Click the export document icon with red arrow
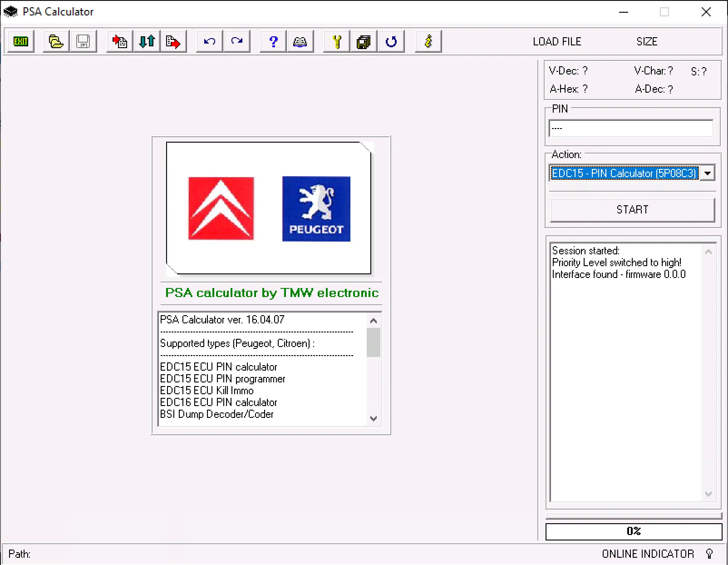 pos(173,41)
